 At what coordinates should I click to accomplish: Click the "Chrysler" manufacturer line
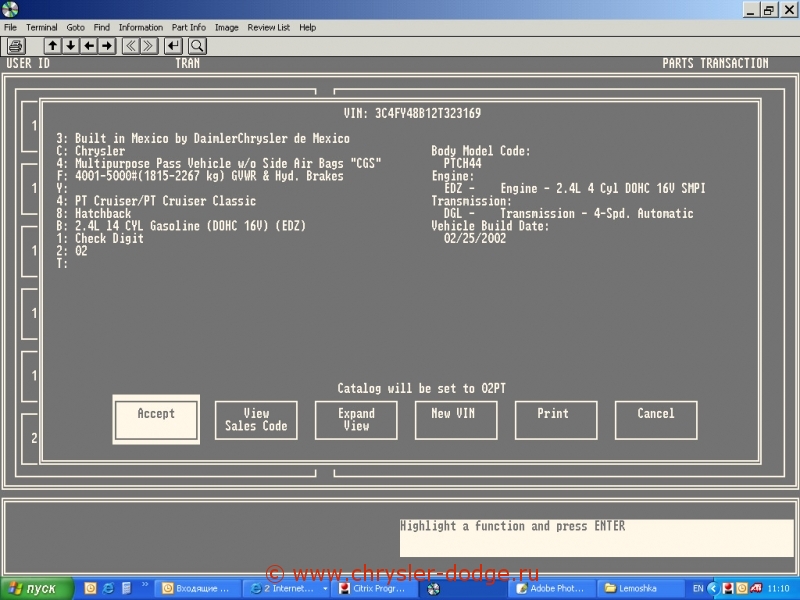pyautogui.click(x=100, y=151)
